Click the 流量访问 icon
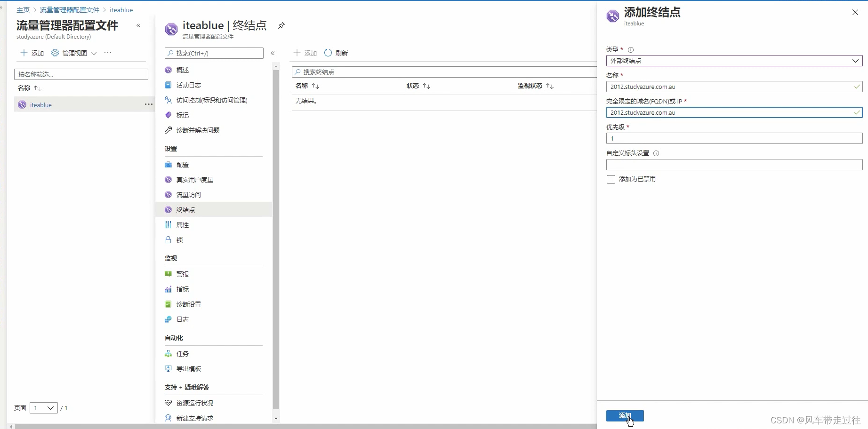This screenshot has height=429, width=868. tap(168, 195)
